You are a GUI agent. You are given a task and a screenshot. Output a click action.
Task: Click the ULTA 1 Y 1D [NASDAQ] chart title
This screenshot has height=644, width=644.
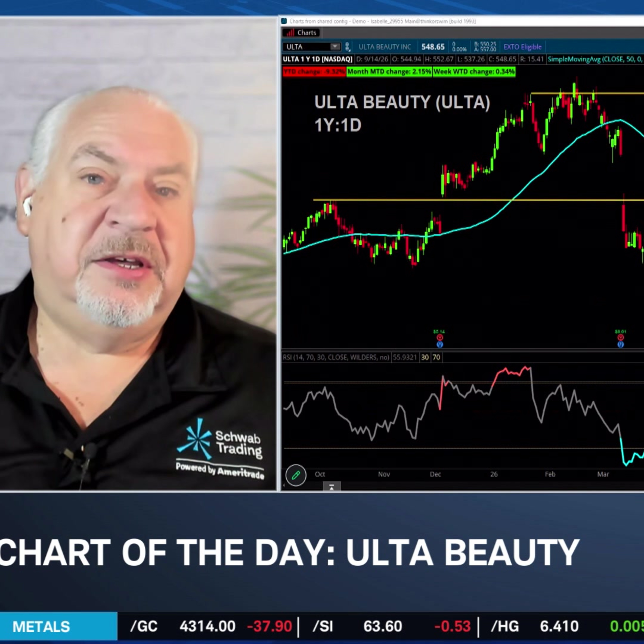(317, 59)
